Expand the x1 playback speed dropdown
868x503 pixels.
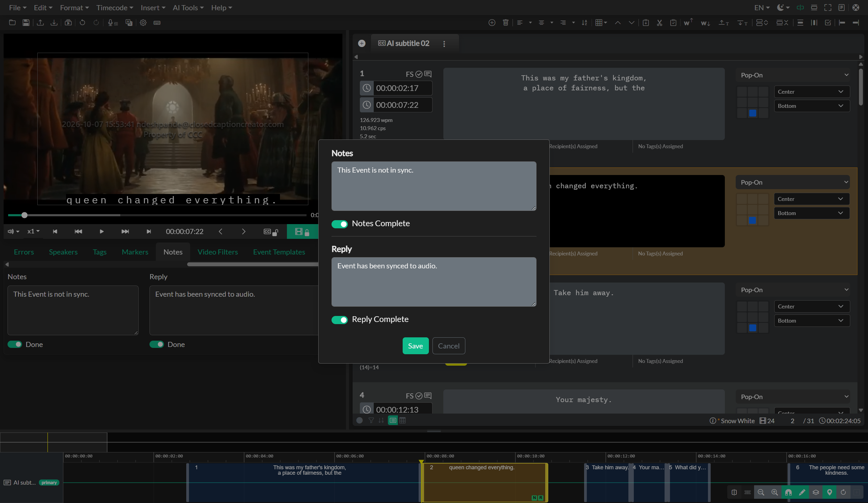pos(33,231)
